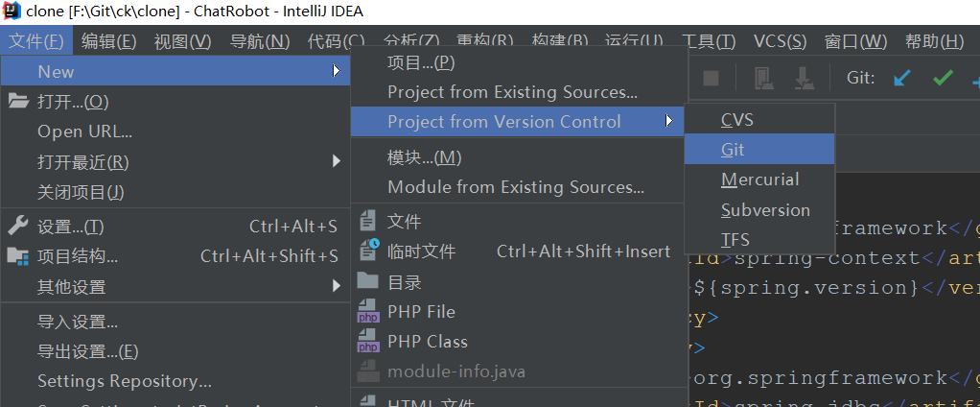Click the stop square toolbar icon
Image resolution: width=980 pixels, height=407 pixels.
tap(712, 78)
